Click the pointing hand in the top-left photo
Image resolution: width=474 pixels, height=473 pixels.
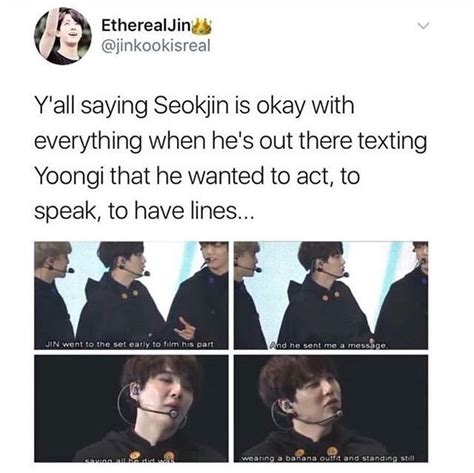click(x=184, y=327)
